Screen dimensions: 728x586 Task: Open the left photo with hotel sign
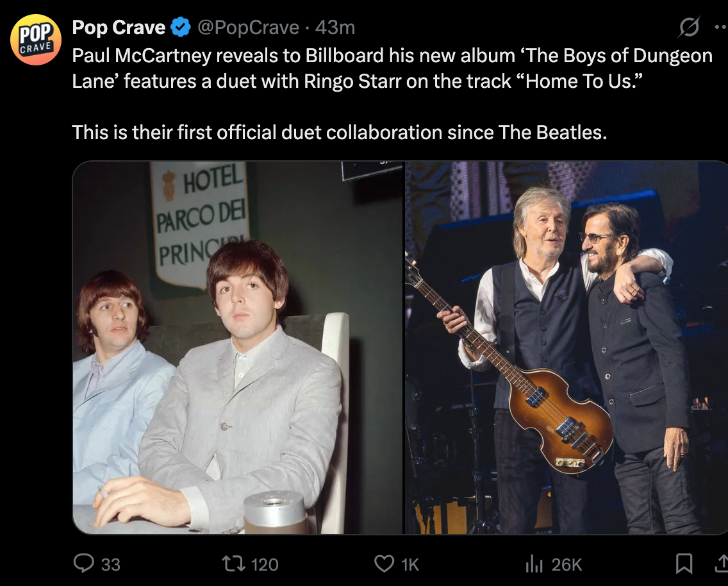point(238,347)
